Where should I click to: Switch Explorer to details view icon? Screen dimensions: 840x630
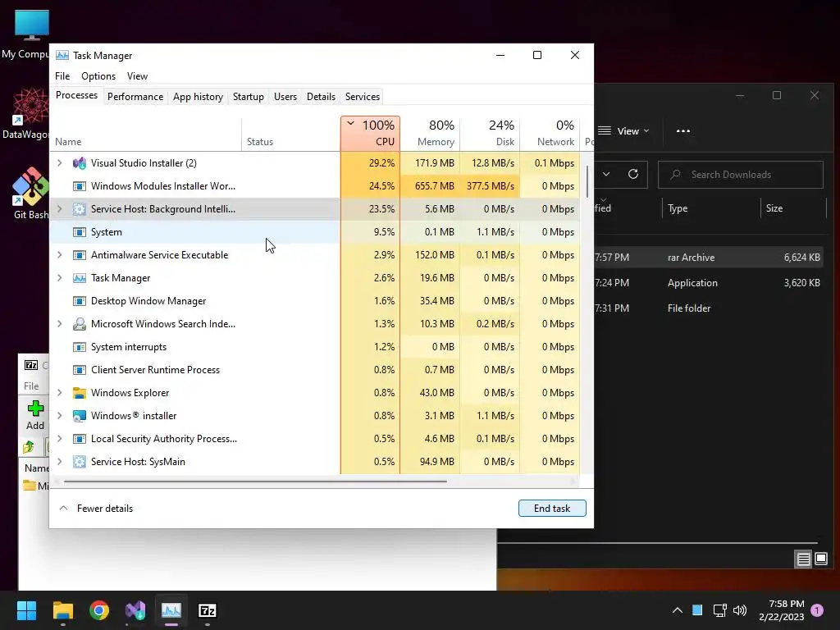804,559
